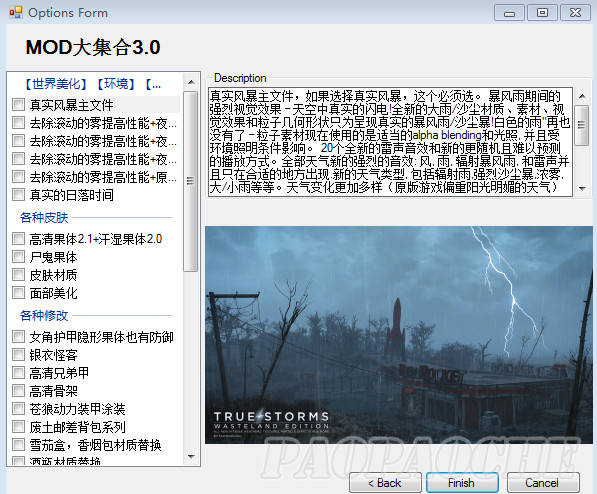
Task: Click the Description scrollbar thumb
Action: (x=581, y=125)
